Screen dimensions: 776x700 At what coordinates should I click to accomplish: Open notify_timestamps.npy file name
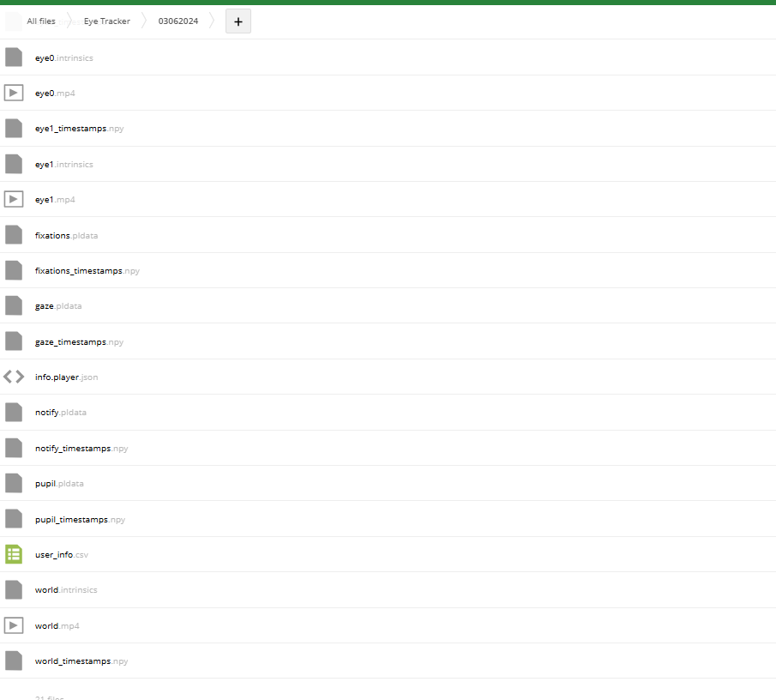tap(81, 449)
